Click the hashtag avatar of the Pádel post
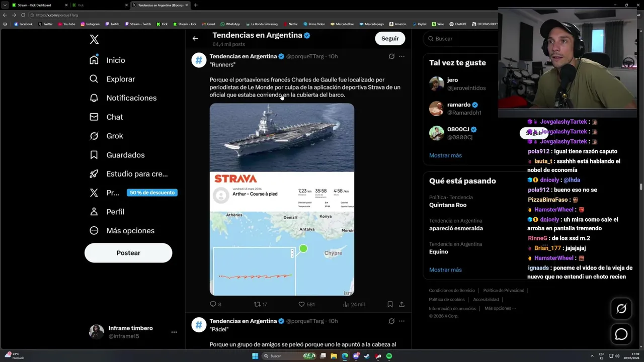644x362 pixels. click(x=199, y=325)
